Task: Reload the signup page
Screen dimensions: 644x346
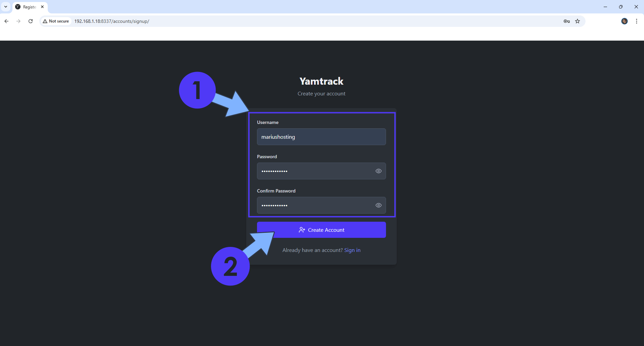Action: coord(31,21)
